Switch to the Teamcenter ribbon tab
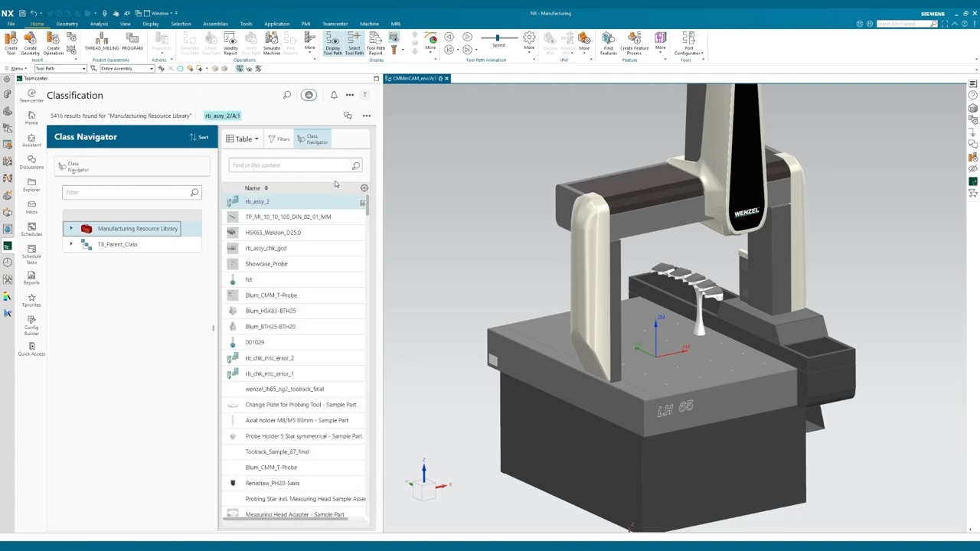The image size is (980, 551). coord(335,24)
